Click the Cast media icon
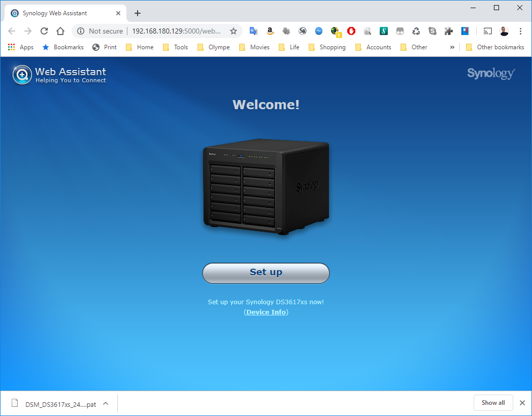 pos(487,31)
